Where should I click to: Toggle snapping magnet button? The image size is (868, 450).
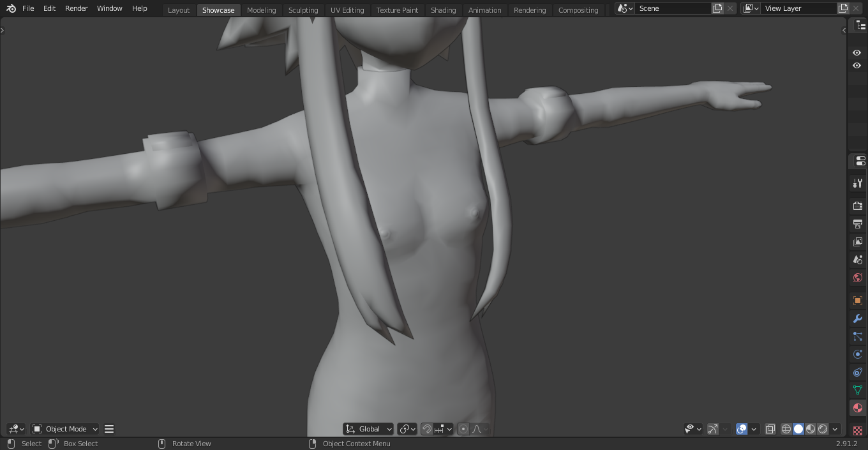[x=427, y=429]
